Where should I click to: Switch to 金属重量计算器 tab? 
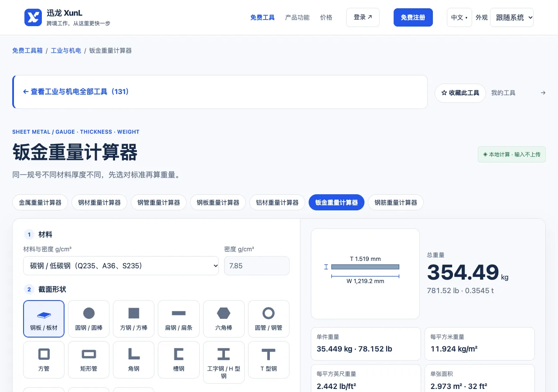click(x=40, y=203)
